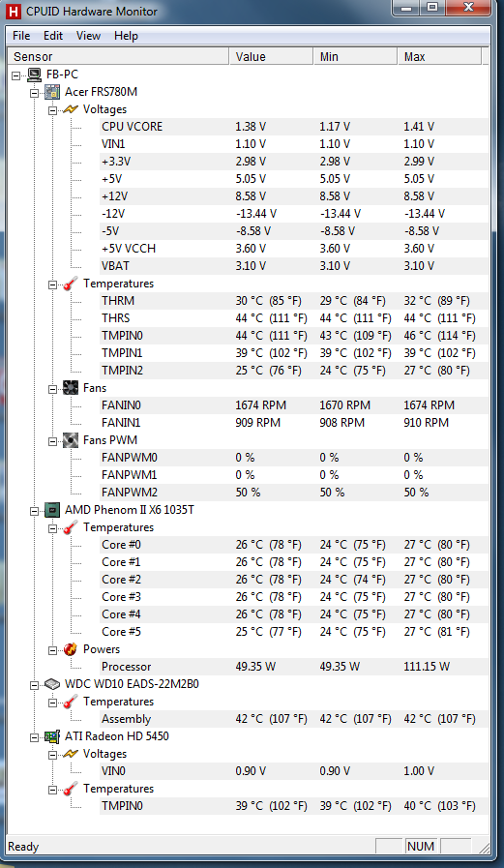Viewport: 504px width, 868px height.
Task: Click the AMD Phenom Temperatures thermometer icon
Action: [x=71, y=527]
